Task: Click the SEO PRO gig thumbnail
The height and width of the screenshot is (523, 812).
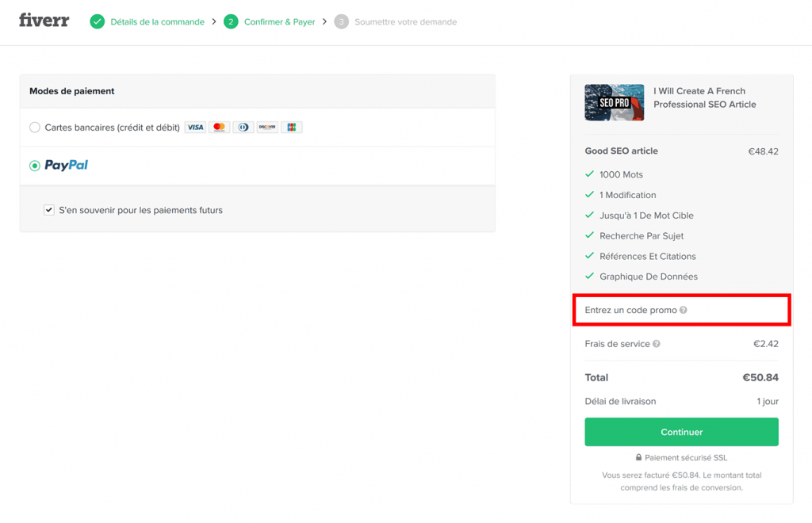Action: (614, 102)
